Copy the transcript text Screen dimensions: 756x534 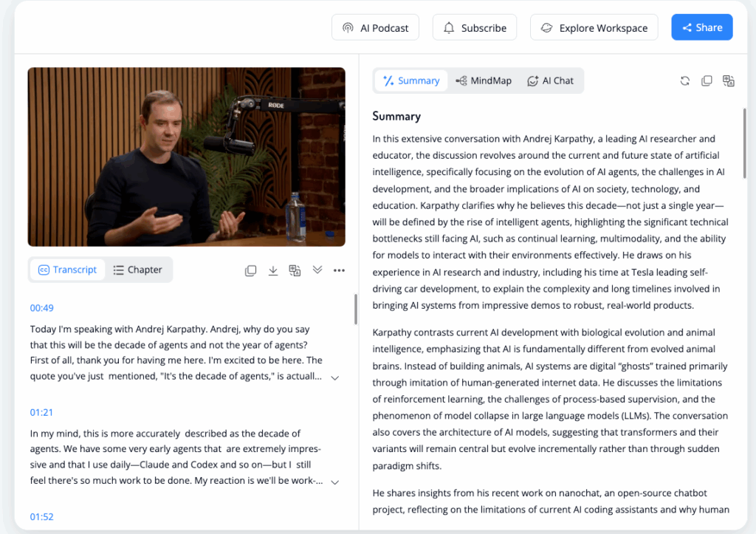(251, 270)
